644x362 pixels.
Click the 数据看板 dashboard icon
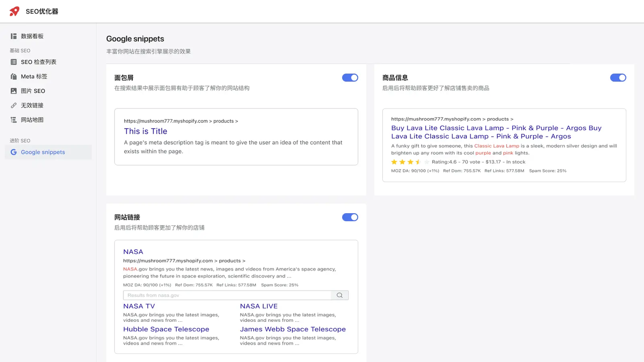[x=14, y=36]
